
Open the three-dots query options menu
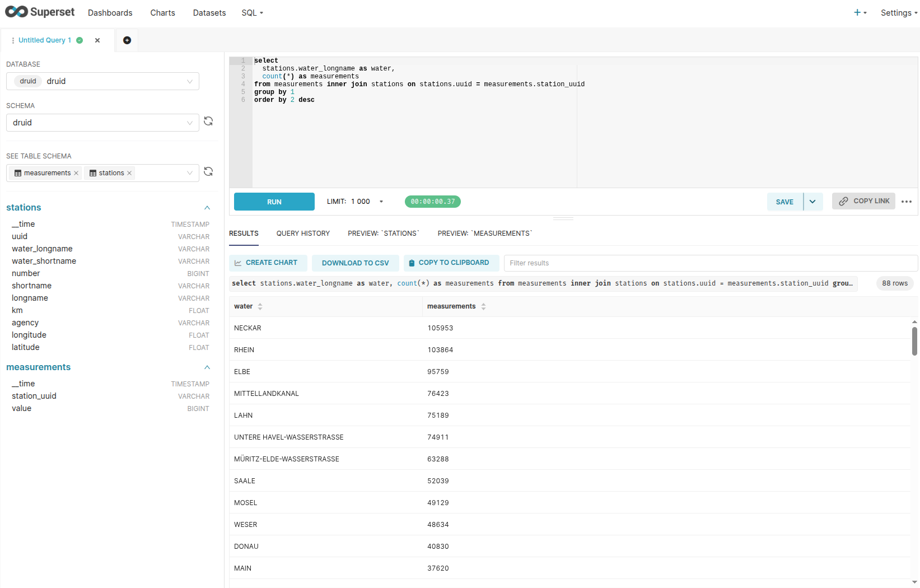point(907,202)
